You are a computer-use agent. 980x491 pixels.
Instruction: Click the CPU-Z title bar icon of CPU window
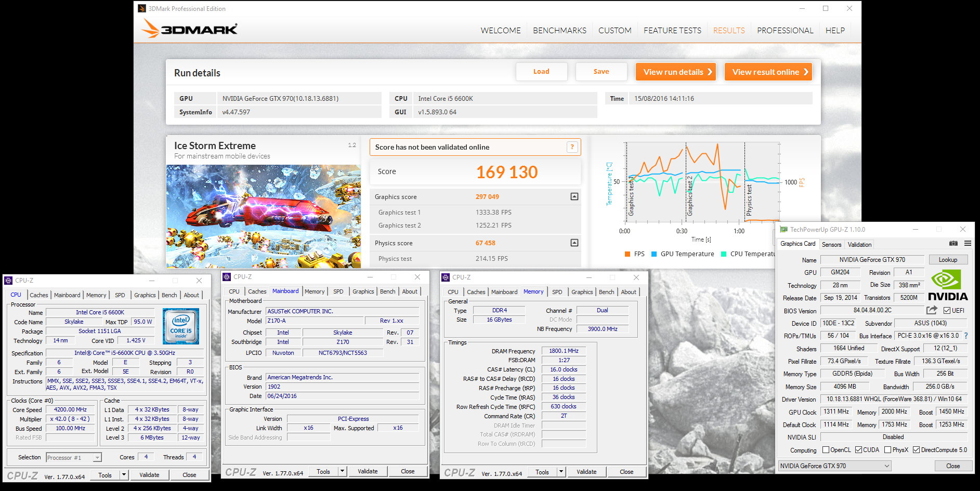[8, 281]
